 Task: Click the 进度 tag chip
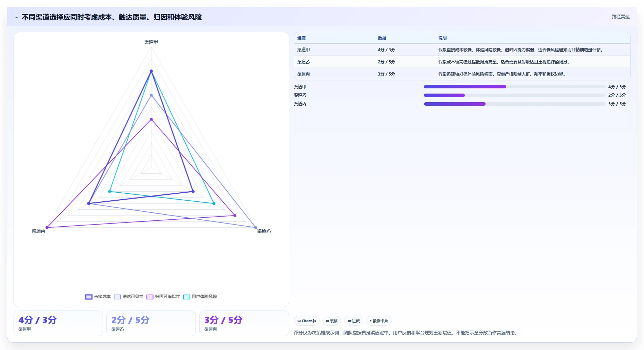coord(354,321)
